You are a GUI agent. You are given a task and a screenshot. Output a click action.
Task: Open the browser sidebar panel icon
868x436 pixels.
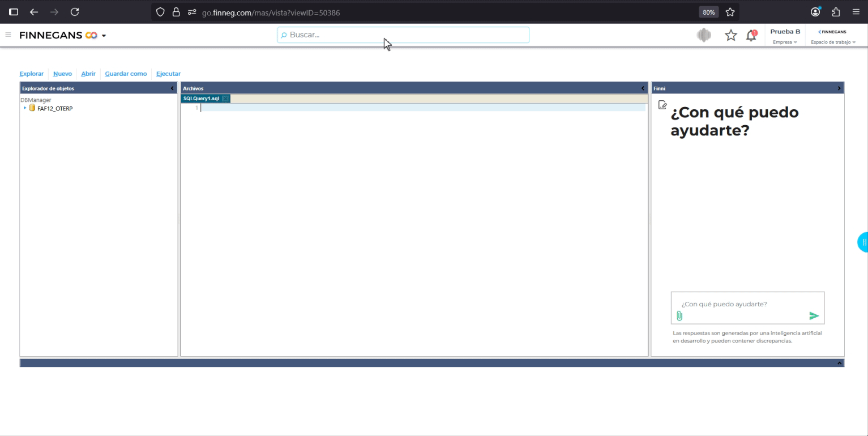(x=14, y=12)
